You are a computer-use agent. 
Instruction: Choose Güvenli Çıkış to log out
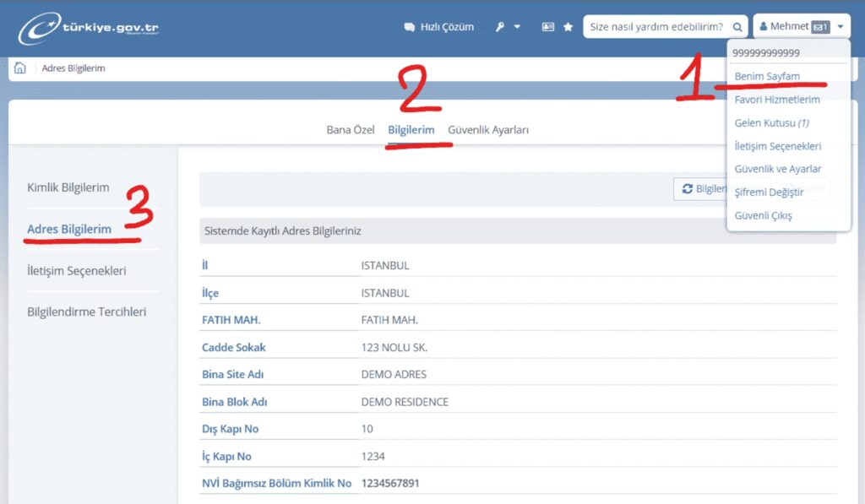coord(763,215)
